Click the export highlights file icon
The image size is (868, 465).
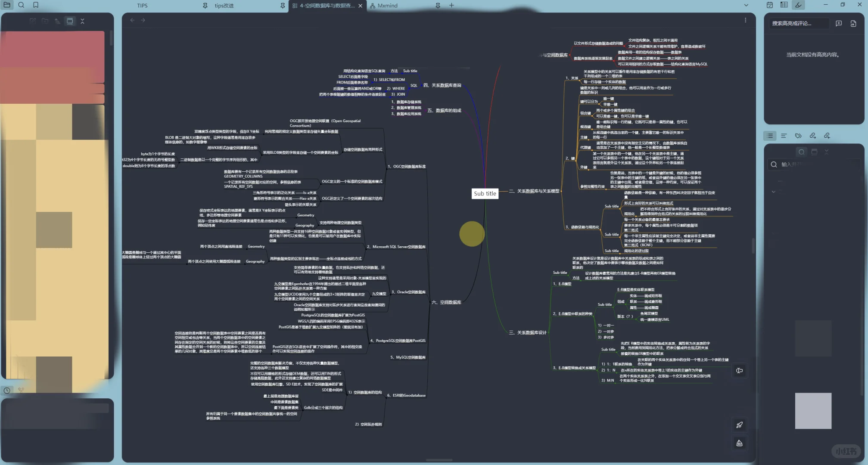pyautogui.click(x=853, y=23)
